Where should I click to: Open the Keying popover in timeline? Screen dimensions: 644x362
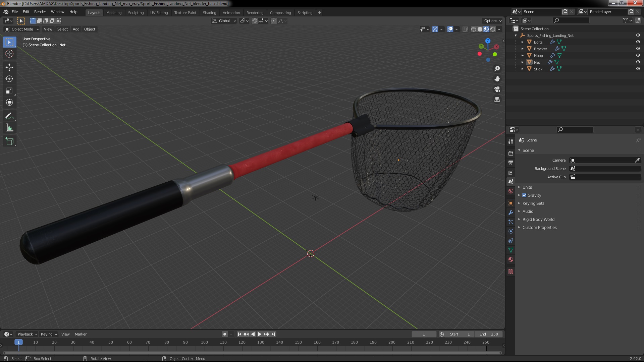point(49,334)
